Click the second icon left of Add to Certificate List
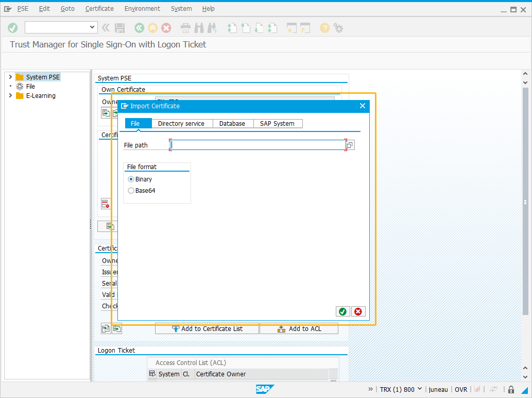 [x=117, y=328]
